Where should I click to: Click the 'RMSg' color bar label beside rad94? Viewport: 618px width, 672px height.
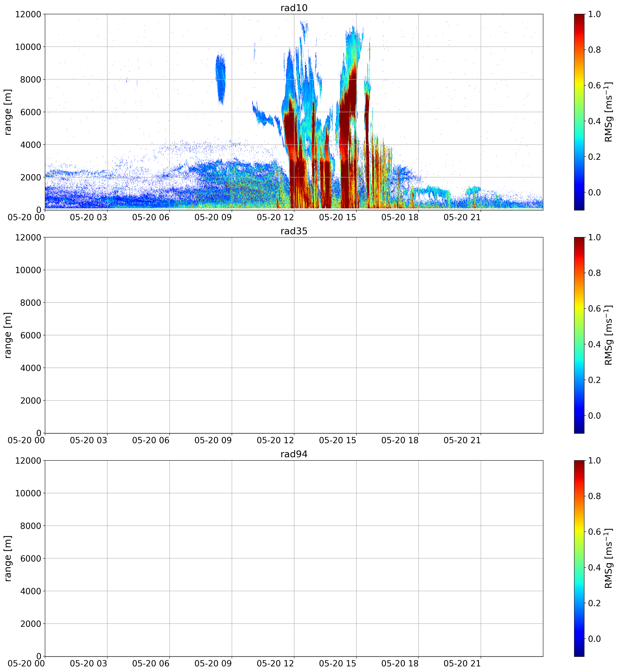[x=609, y=558]
